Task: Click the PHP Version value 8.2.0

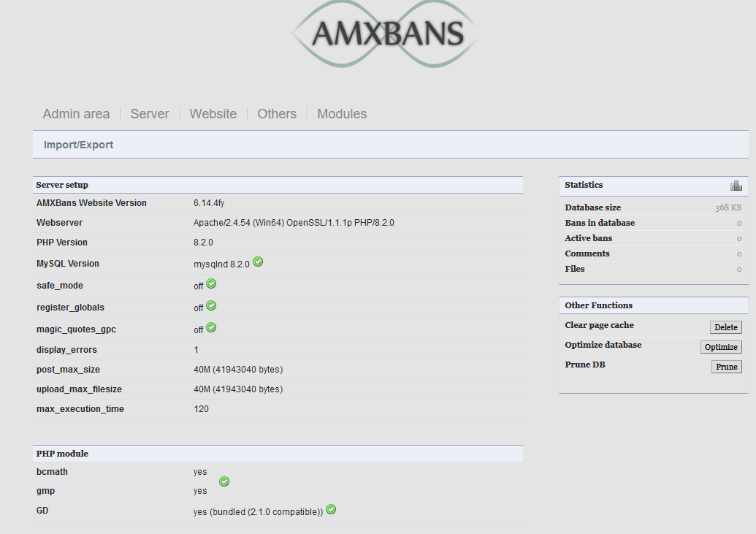Action: [203, 243]
